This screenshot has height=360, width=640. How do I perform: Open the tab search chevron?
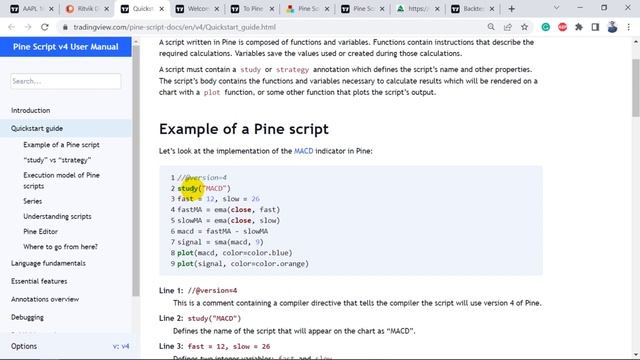556,8
